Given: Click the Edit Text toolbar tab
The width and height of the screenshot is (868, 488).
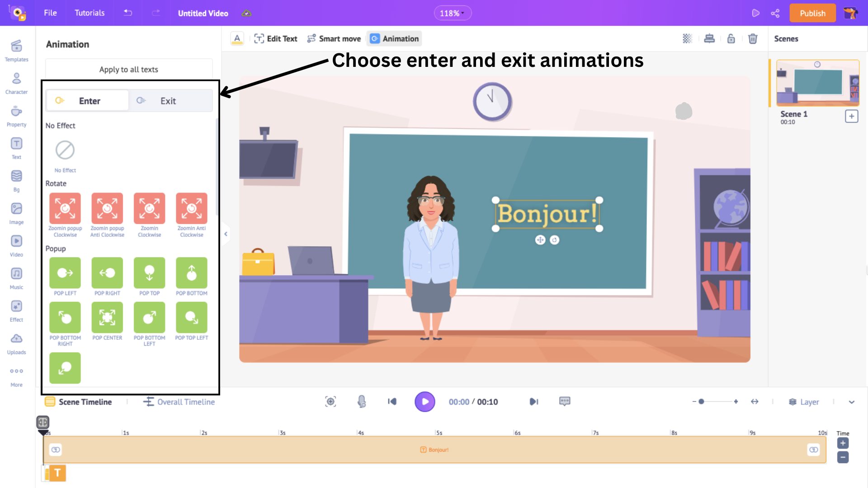Looking at the screenshot, I should [275, 39].
